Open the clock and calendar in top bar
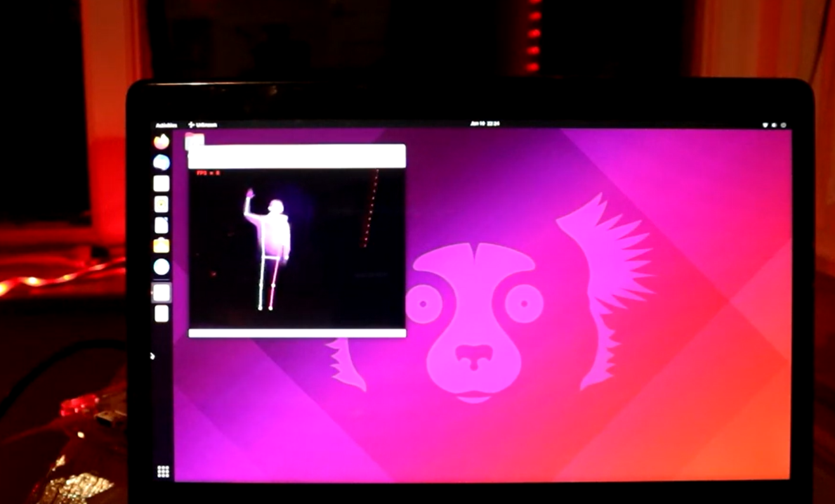Screen dimensions: 835x504 pos(485,124)
